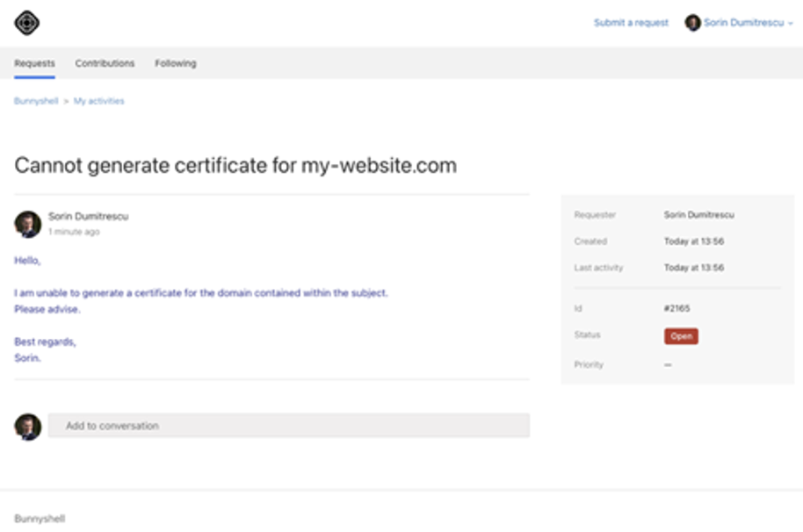The width and height of the screenshot is (803, 532).
Task: Open the Following tab
Action: pyautogui.click(x=176, y=63)
